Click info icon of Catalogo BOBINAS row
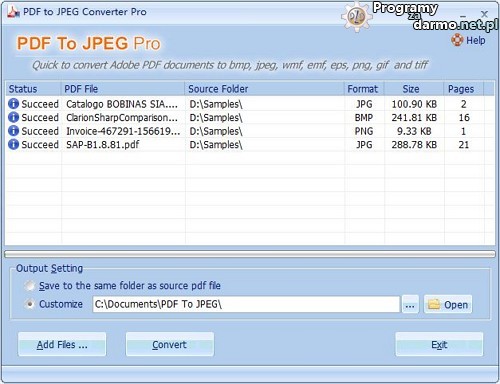This screenshot has height=384, width=500. click(13, 104)
